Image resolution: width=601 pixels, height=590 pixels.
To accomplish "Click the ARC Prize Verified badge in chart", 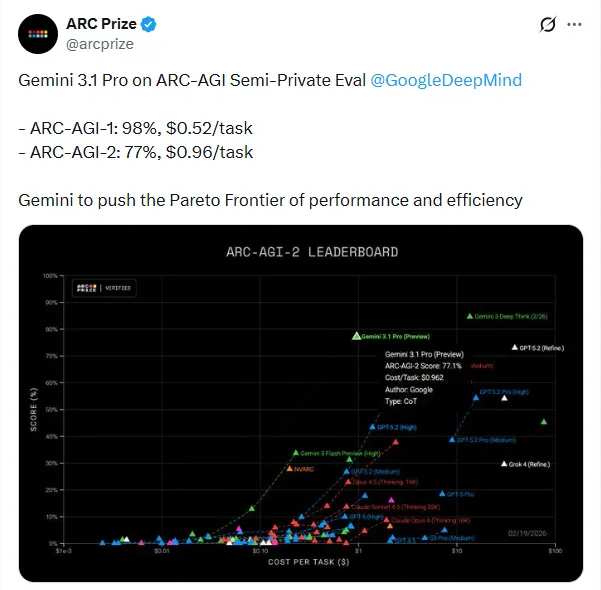I will tap(103, 288).
